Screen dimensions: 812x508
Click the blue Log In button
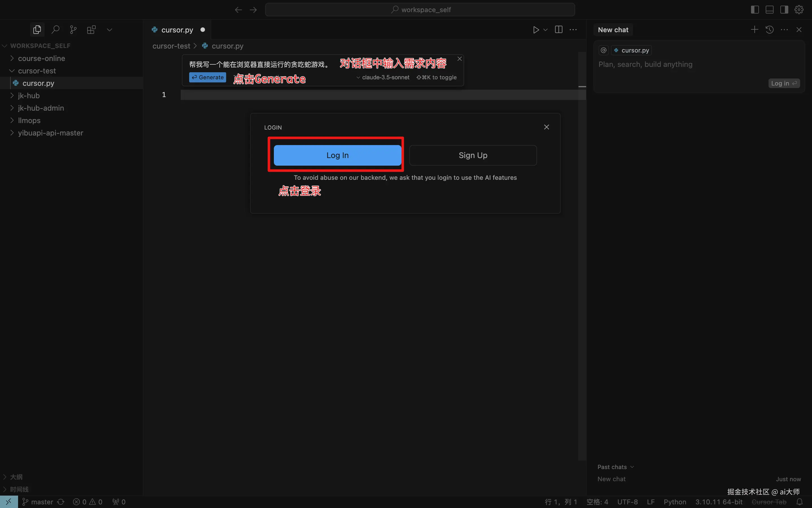click(337, 155)
